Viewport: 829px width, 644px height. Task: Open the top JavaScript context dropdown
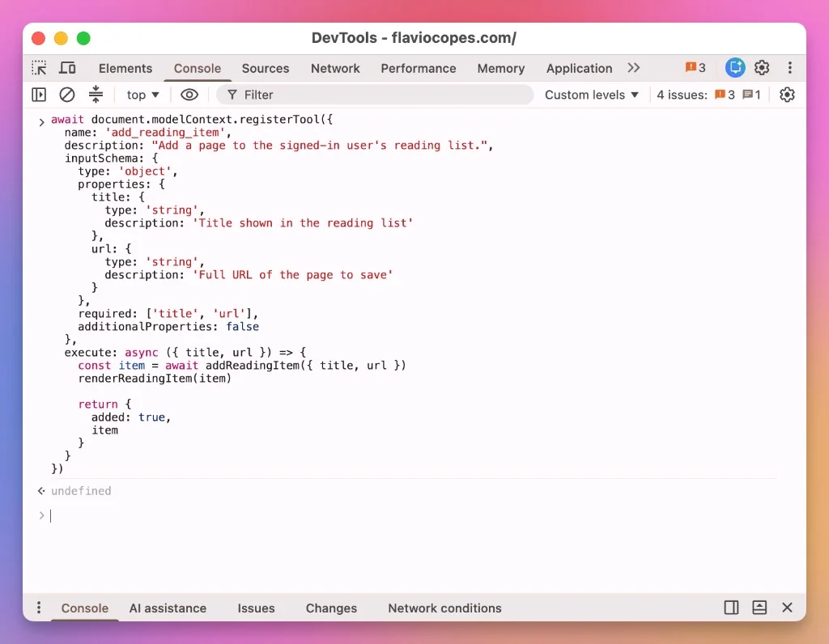pyautogui.click(x=142, y=95)
